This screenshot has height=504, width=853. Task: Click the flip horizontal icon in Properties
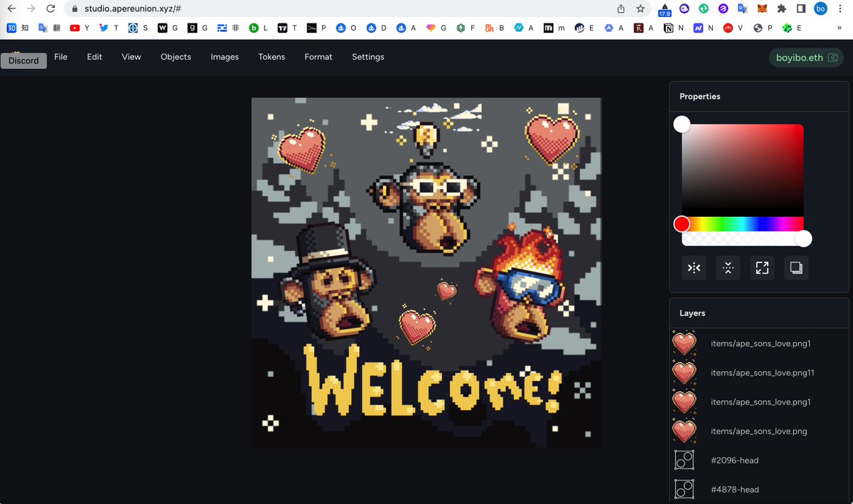tap(694, 268)
